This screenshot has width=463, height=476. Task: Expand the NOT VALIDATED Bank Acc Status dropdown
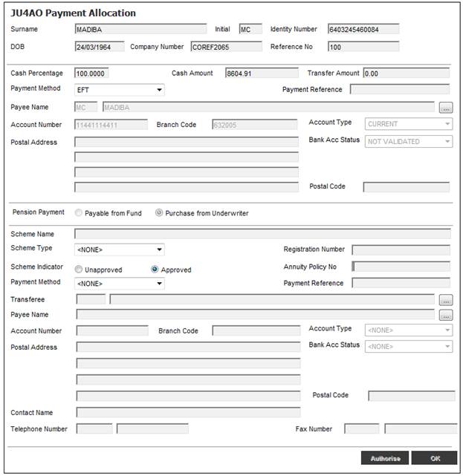pyautogui.click(x=409, y=142)
